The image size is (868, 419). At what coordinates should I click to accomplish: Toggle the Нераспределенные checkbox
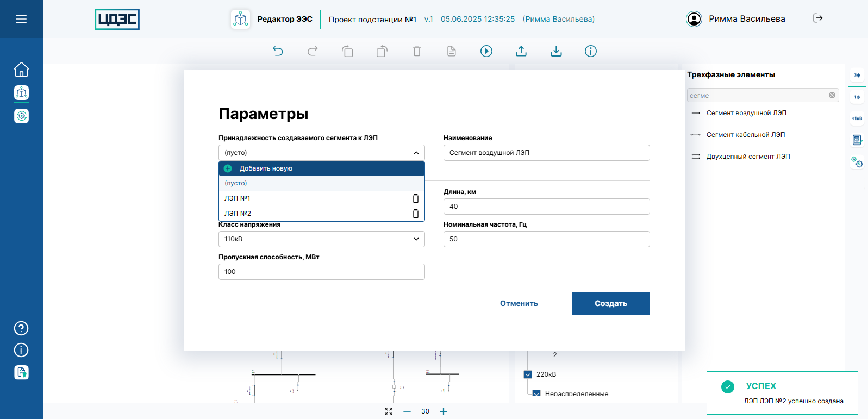pyautogui.click(x=536, y=393)
